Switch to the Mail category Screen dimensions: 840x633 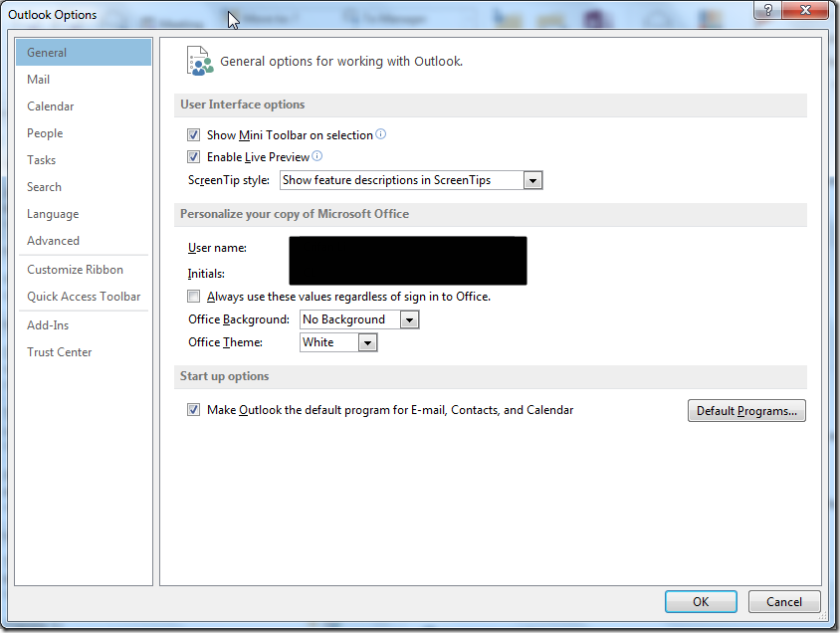pos(84,80)
